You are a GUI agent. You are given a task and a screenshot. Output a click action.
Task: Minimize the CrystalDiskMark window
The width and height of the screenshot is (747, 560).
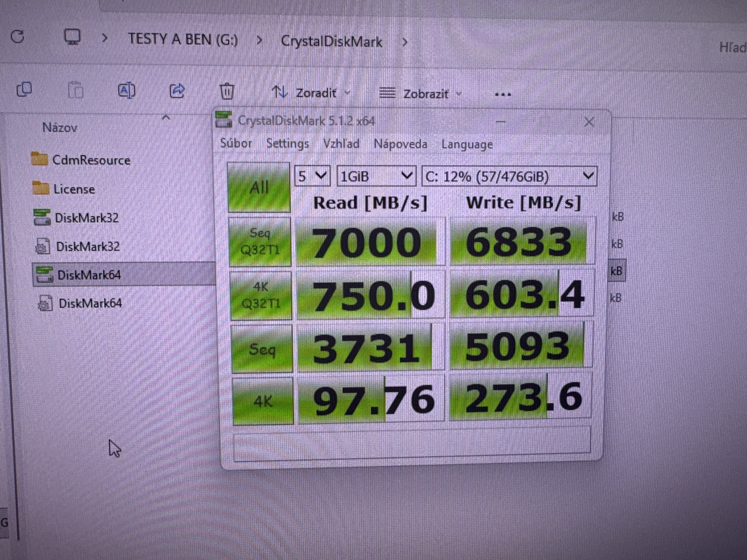[500, 121]
